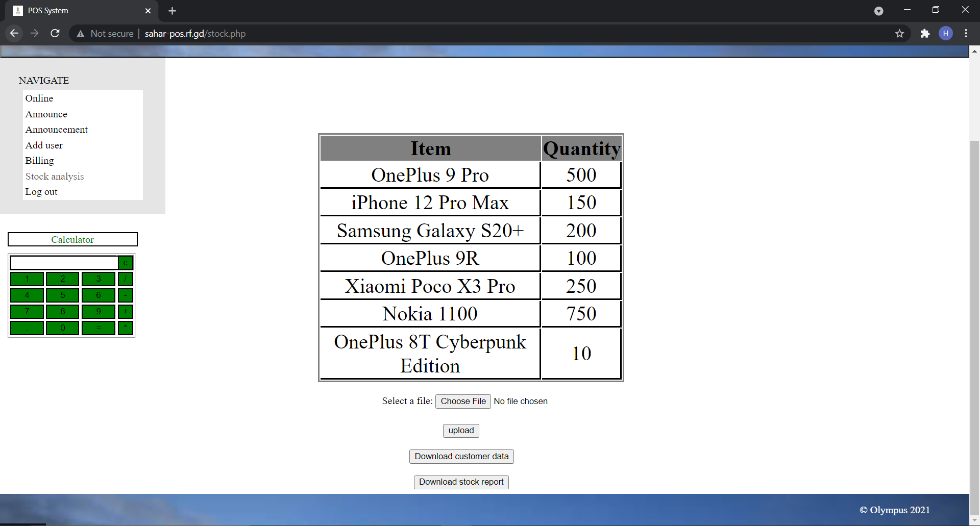Focus the calculator display field
The height and width of the screenshot is (526, 980).
[64, 263]
